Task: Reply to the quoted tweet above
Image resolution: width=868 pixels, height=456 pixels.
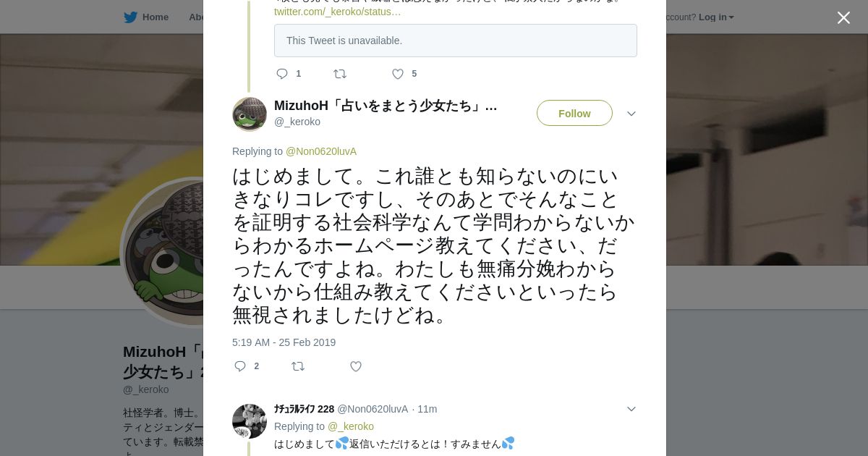Action: point(283,74)
